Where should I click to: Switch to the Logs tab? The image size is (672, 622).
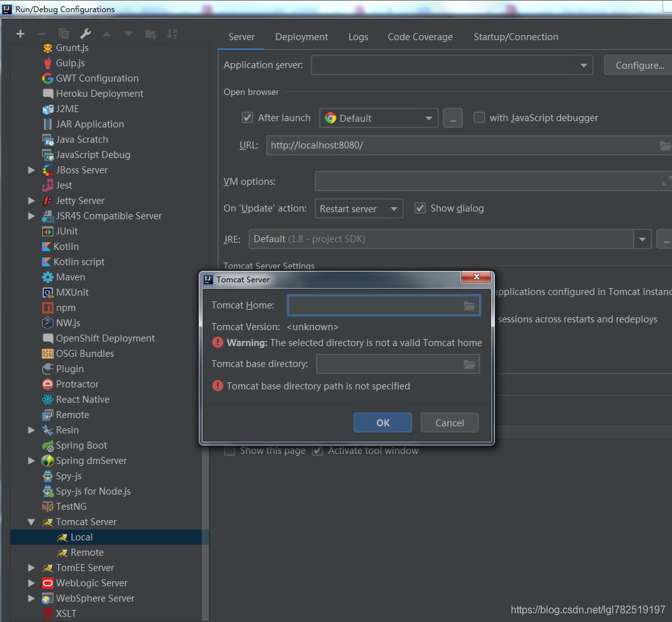pyautogui.click(x=358, y=37)
